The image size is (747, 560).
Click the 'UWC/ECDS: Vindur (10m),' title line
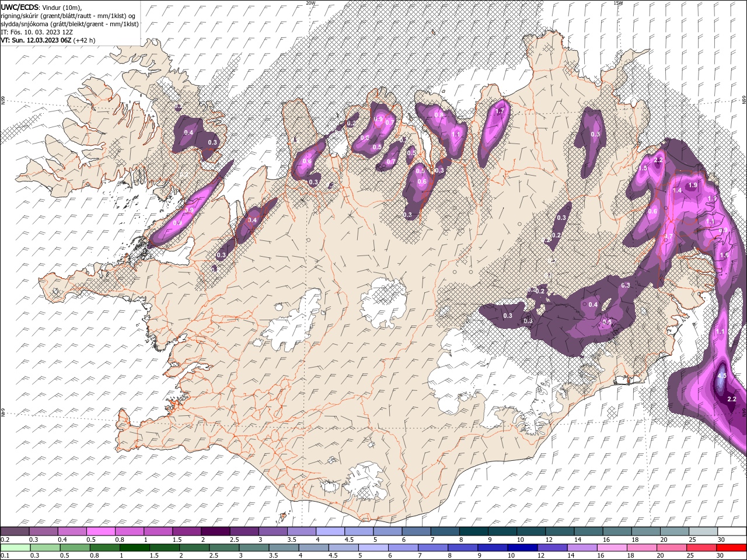point(41,7)
